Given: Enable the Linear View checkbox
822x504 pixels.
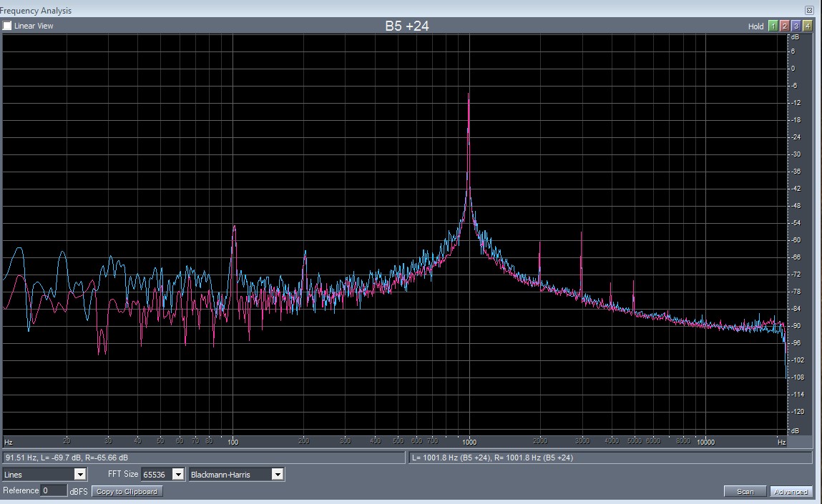Looking at the screenshot, I should 7,26.
